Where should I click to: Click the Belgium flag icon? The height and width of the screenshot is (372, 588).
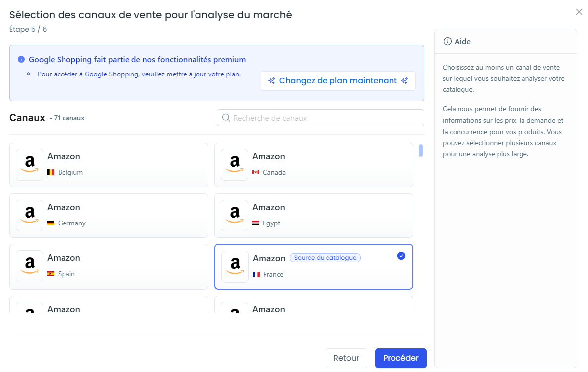pyautogui.click(x=51, y=173)
